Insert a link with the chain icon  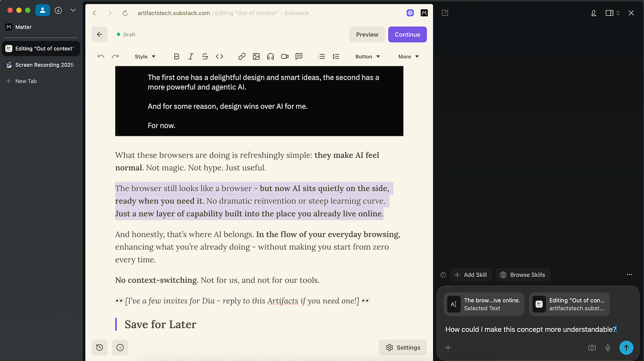click(242, 57)
